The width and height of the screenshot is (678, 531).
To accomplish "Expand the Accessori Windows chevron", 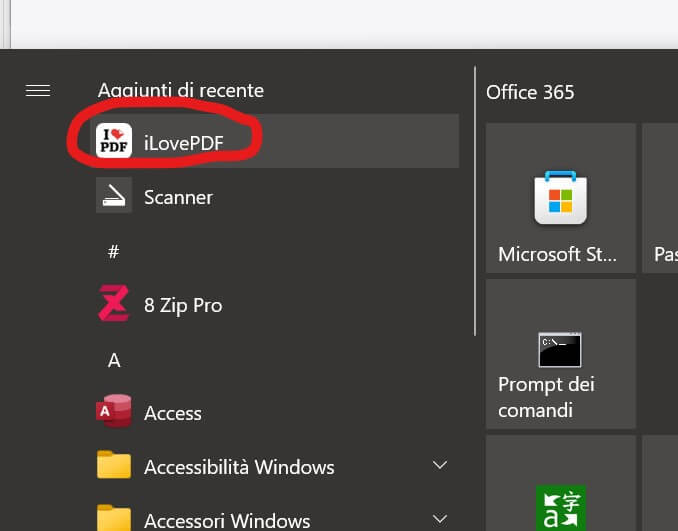I will tap(439, 518).
